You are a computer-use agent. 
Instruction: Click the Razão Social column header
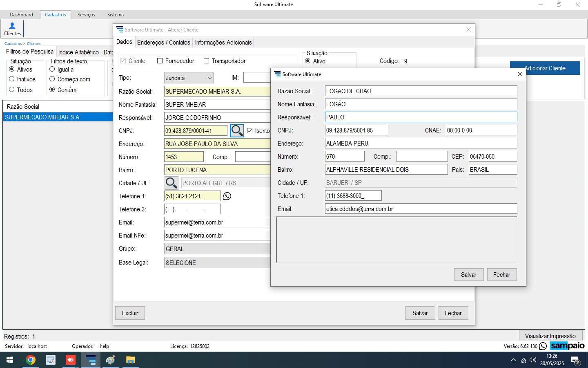click(58, 106)
